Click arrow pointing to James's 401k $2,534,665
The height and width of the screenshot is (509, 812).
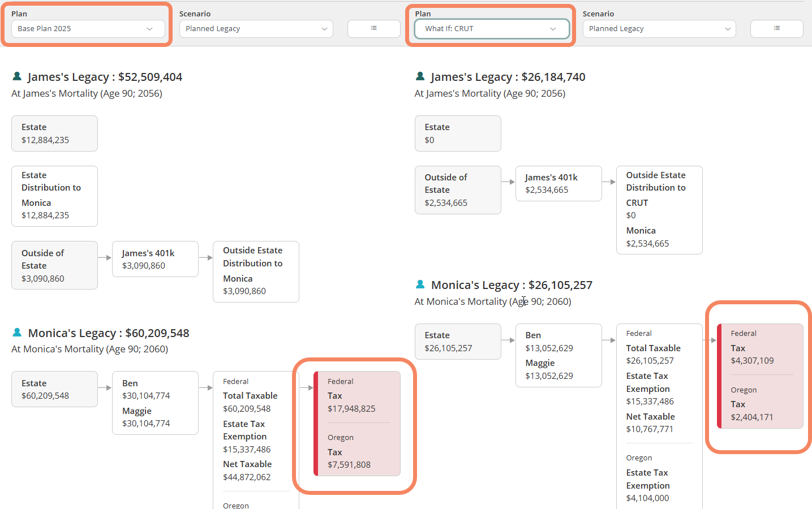(x=508, y=182)
